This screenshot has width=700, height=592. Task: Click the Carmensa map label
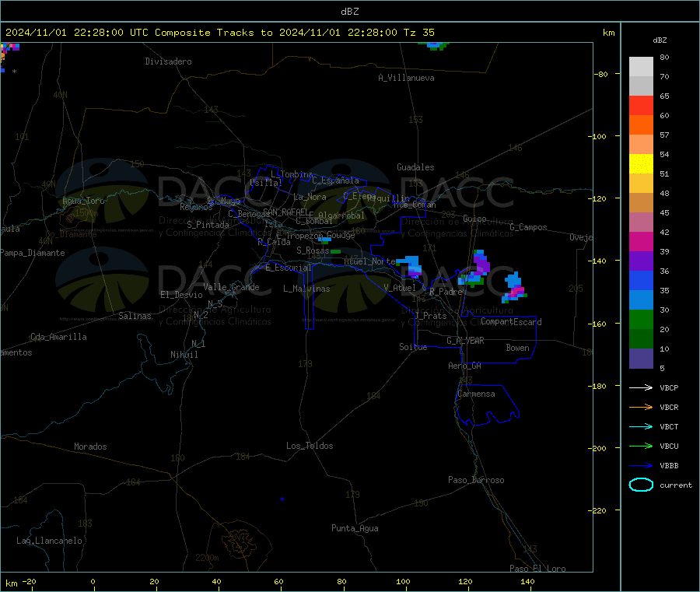point(476,394)
